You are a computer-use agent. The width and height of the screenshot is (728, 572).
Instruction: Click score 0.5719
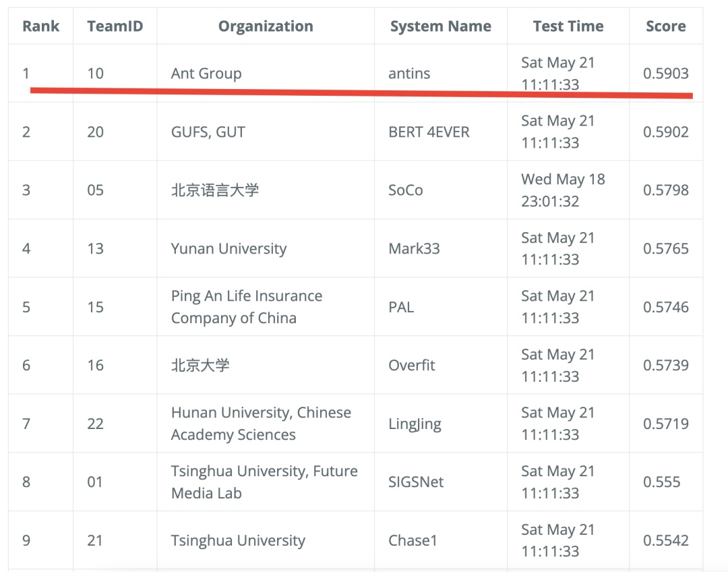666,424
